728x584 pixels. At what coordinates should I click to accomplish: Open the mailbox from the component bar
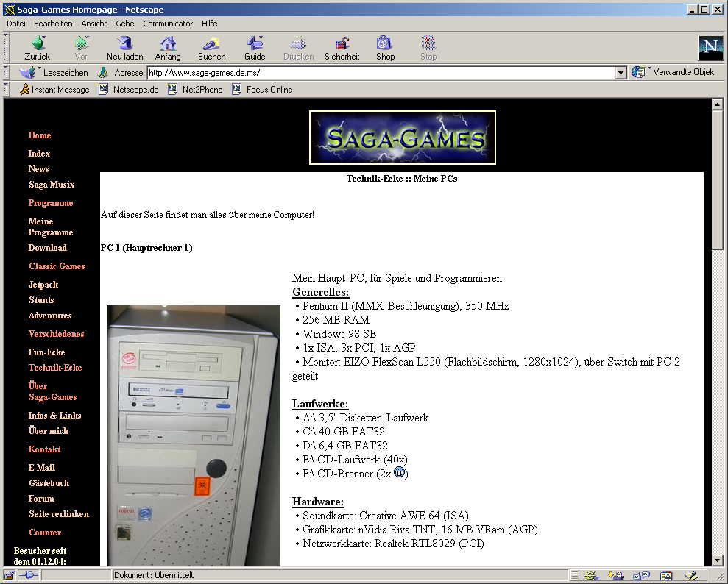tap(616, 576)
